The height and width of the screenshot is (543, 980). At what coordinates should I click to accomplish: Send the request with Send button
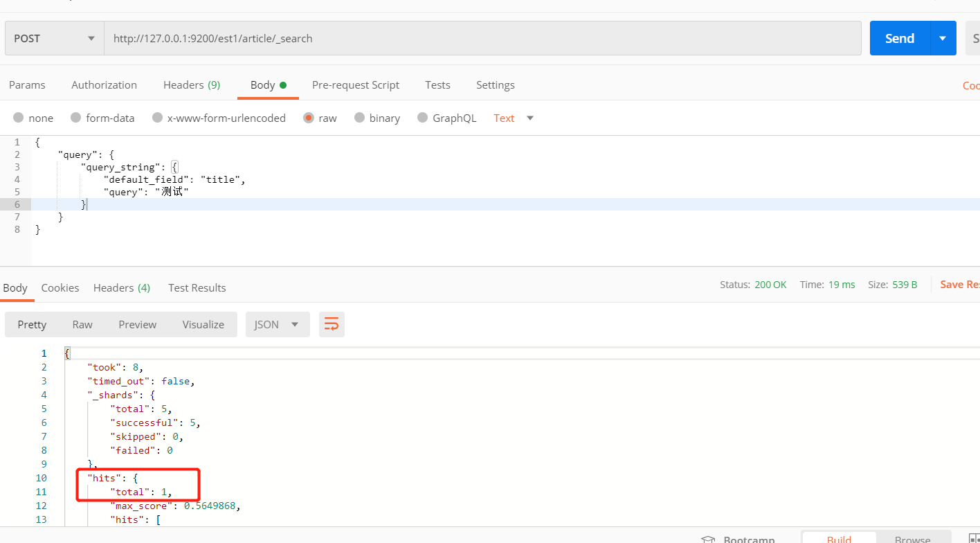click(x=900, y=38)
